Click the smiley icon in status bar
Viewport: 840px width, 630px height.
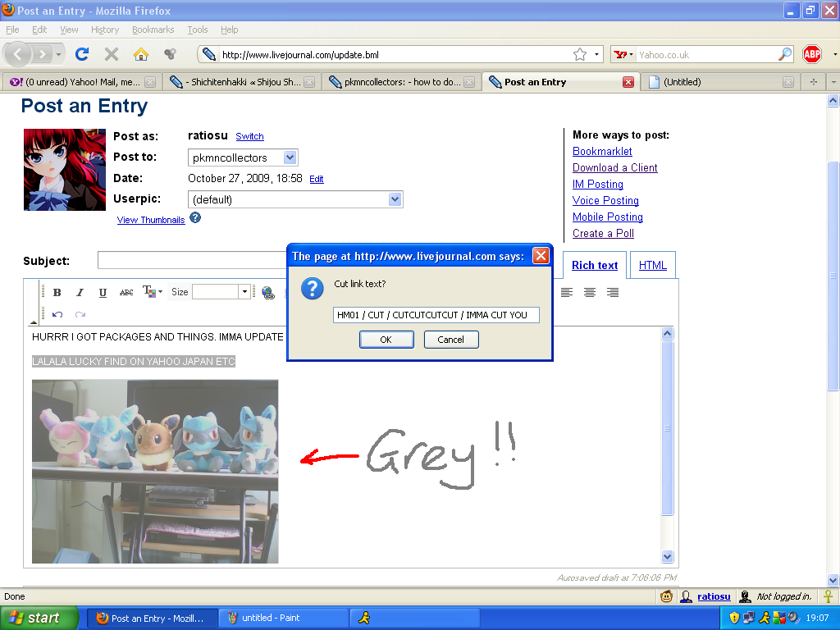(666, 596)
